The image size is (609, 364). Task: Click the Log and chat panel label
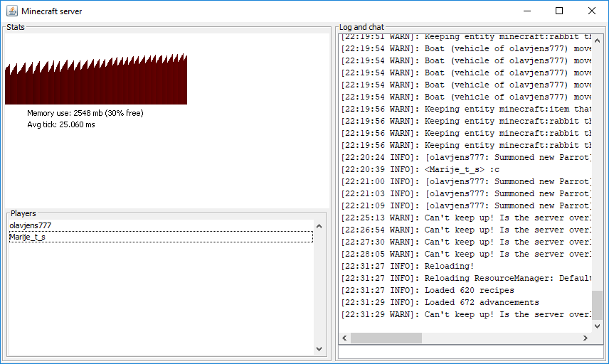[x=361, y=27]
